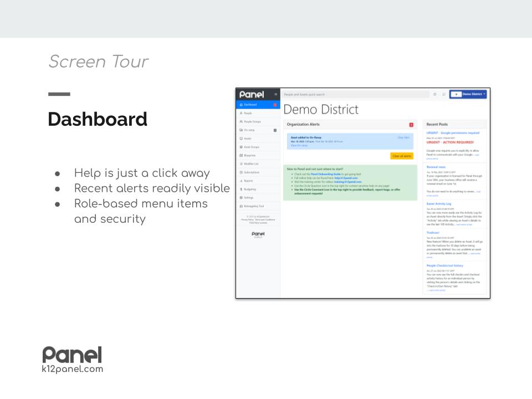Screen dimensions: 532x399
Task: Click the Organization Alerts panel header
Action: [x=350, y=125]
